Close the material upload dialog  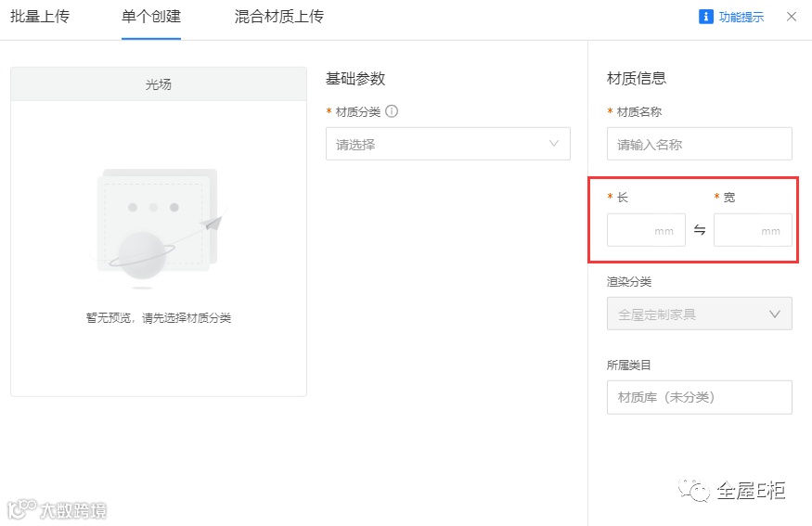coord(792,17)
